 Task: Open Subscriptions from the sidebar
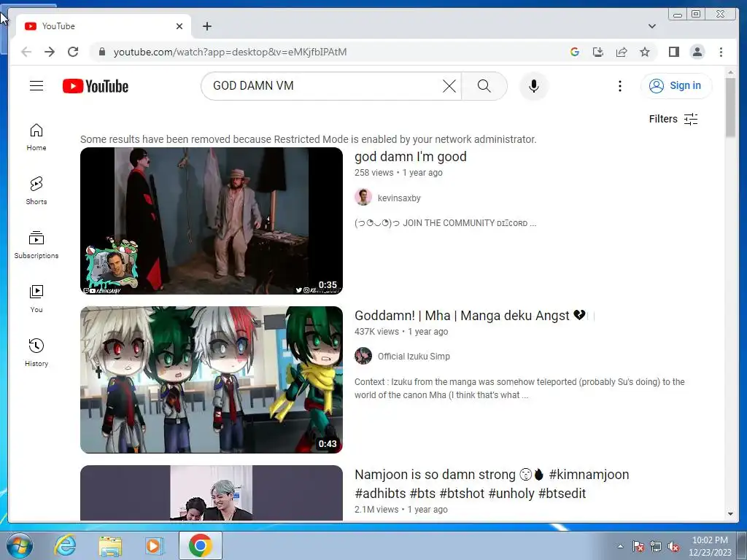[36, 245]
